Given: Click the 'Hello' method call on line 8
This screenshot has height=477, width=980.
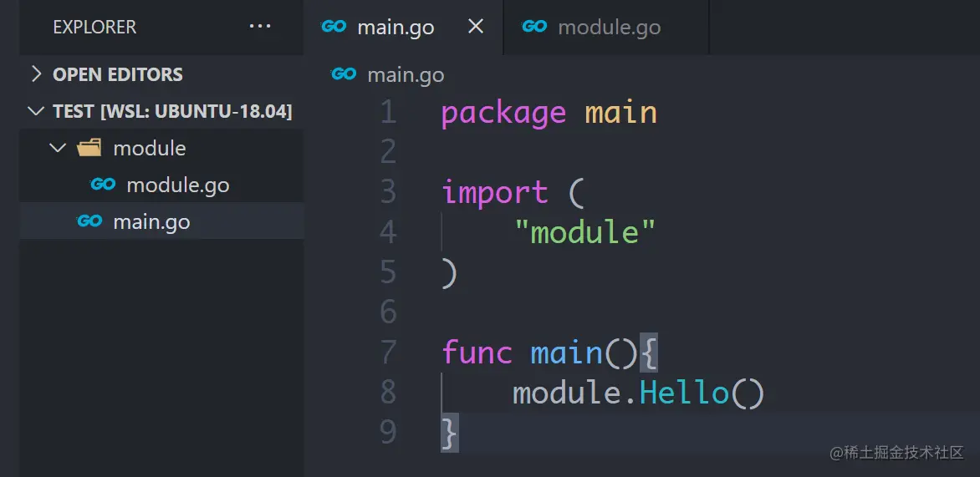Looking at the screenshot, I should pos(684,392).
